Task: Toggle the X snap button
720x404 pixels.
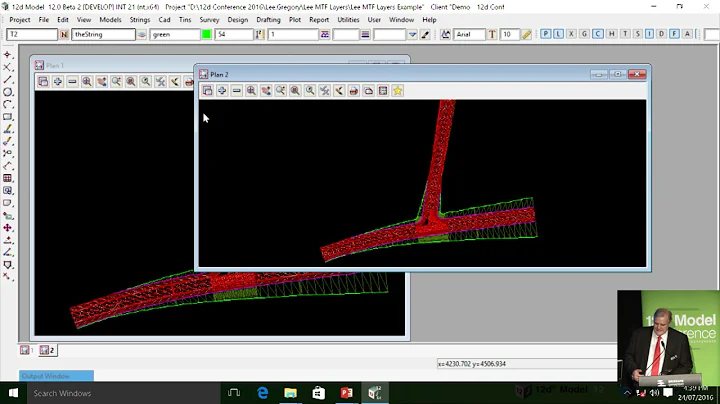Action: [x=571, y=34]
